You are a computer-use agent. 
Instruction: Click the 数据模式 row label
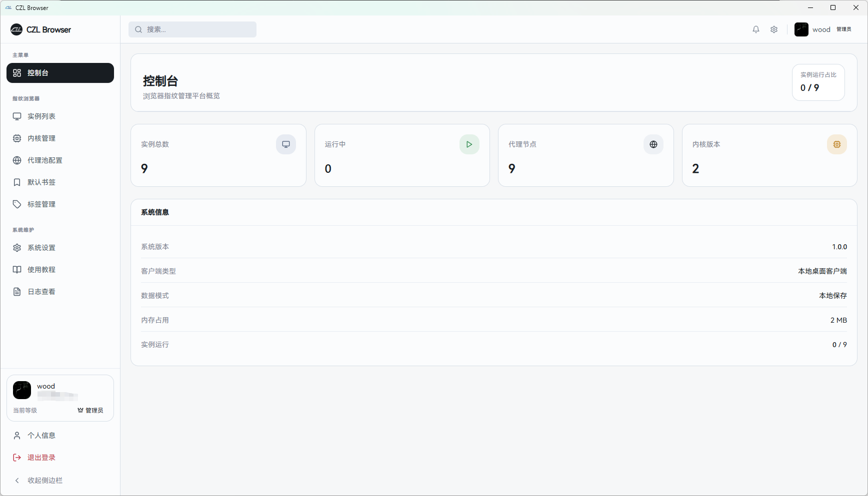155,296
